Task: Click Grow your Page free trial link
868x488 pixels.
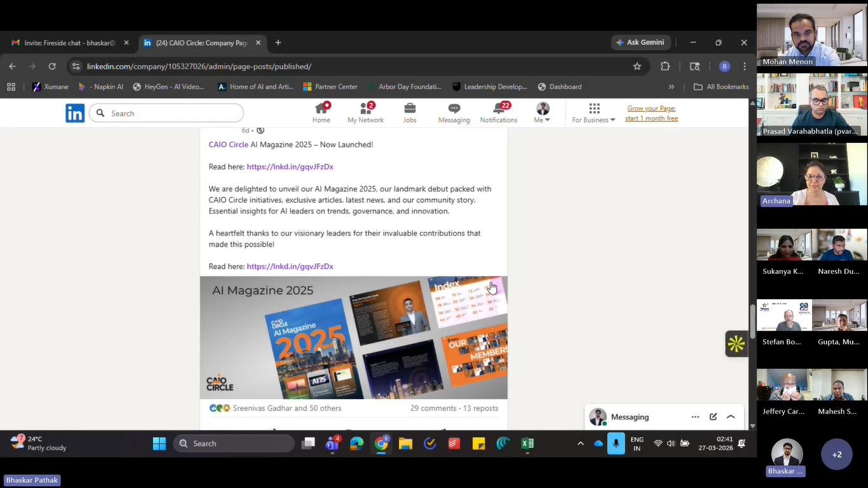Action: pos(651,113)
